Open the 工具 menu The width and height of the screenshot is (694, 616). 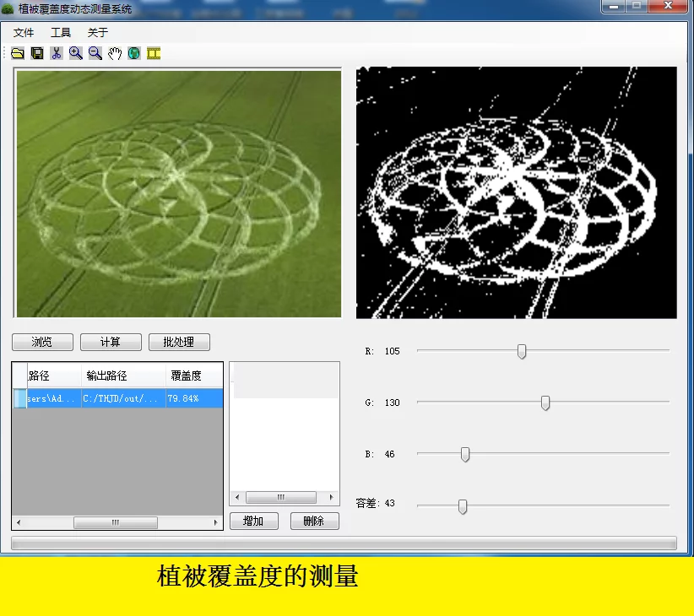coord(61,32)
